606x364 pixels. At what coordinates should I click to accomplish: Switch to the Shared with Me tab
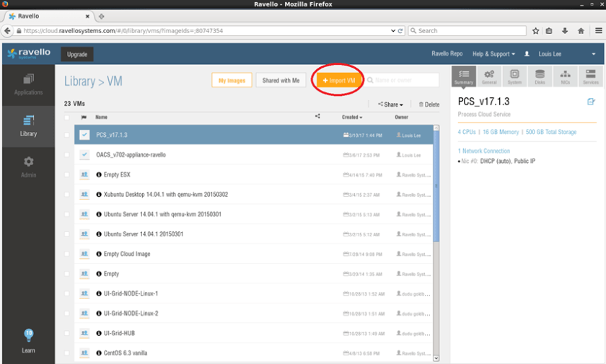pyautogui.click(x=281, y=80)
